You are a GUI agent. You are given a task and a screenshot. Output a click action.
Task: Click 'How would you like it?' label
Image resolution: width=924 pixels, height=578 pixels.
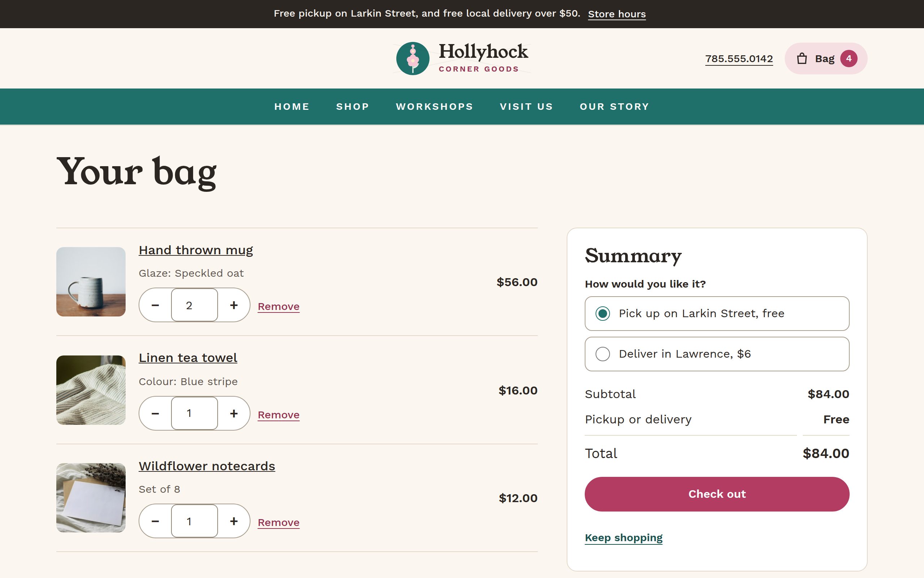click(645, 284)
